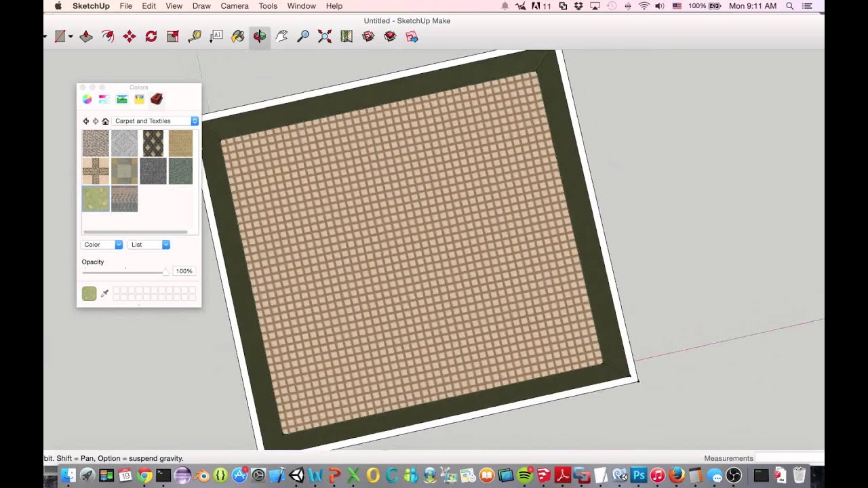868x488 pixels.
Task: Select the dark diamond pattern carpet texture
Action: [x=153, y=143]
